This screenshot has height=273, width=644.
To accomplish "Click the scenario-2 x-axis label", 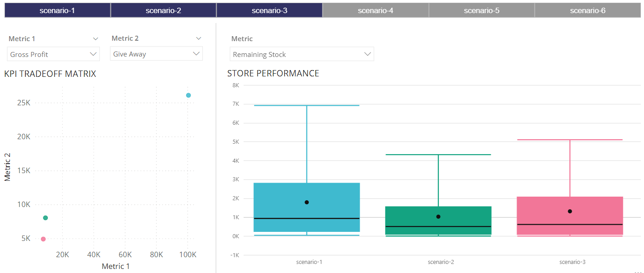I will pos(441,262).
